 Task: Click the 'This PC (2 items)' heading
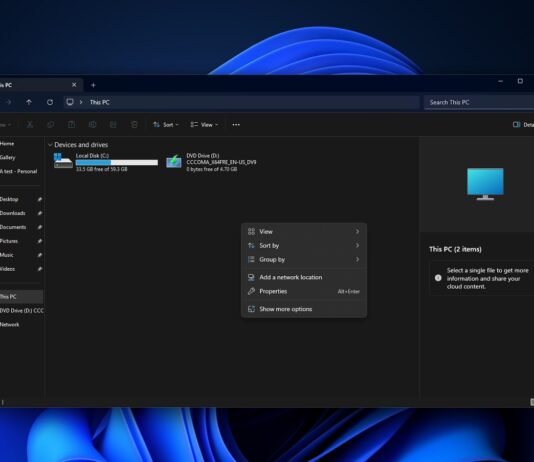coord(455,249)
